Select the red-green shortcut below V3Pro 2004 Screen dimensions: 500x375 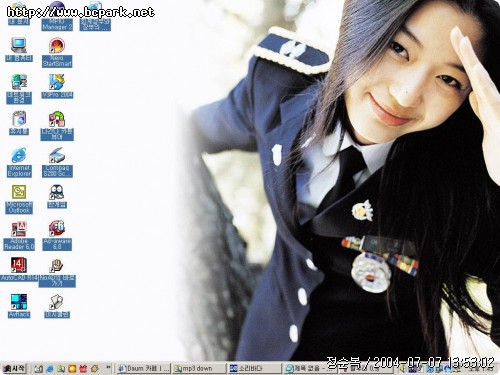point(57,126)
